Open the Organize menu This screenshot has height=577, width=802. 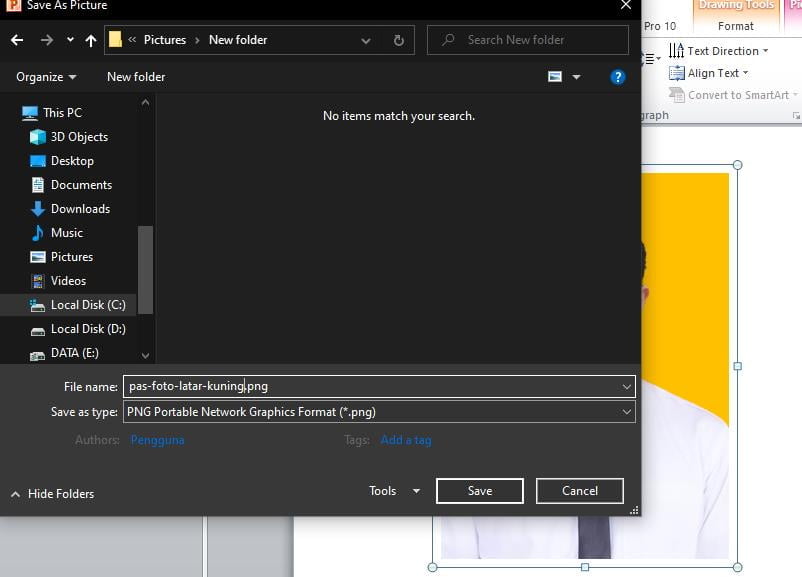pyautogui.click(x=46, y=77)
